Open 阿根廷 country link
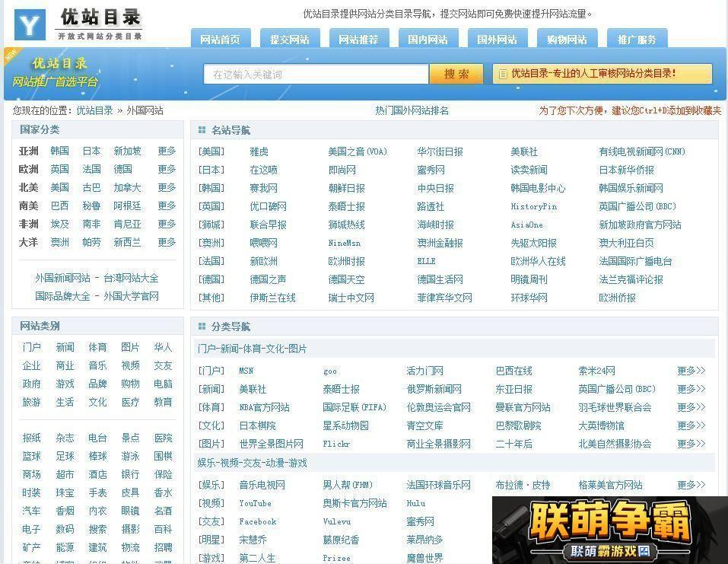 click(x=127, y=206)
